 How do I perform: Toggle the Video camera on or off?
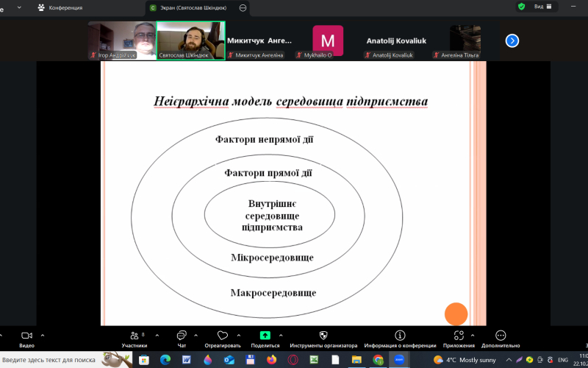coord(26,335)
